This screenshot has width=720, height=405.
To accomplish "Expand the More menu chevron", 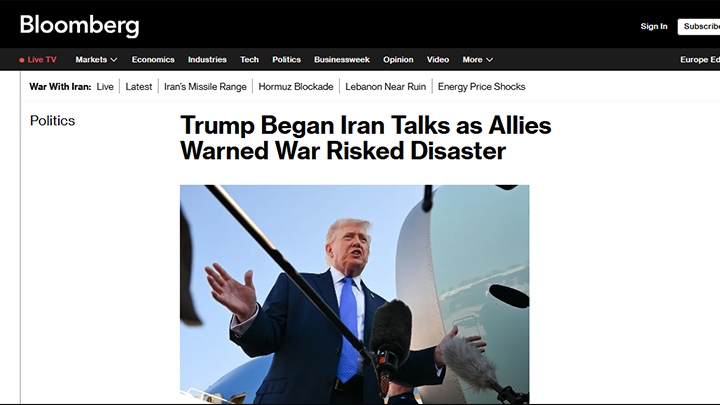I will point(489,60).
